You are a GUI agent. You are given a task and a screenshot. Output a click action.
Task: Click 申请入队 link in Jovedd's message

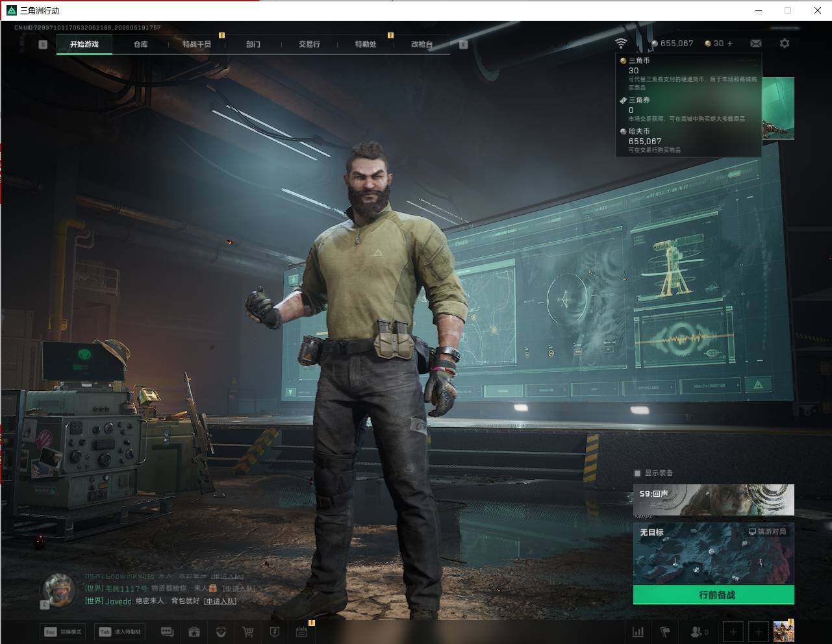pos(220,601)
